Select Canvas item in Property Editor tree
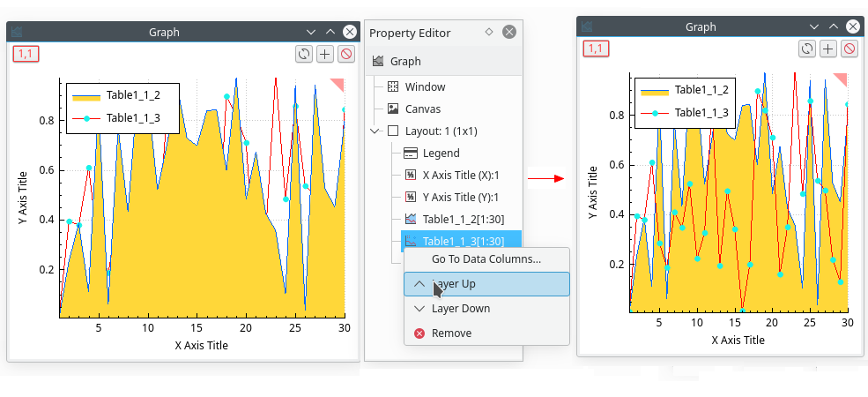868x397 pixels. pyautogui.click(x=422, y=109)
